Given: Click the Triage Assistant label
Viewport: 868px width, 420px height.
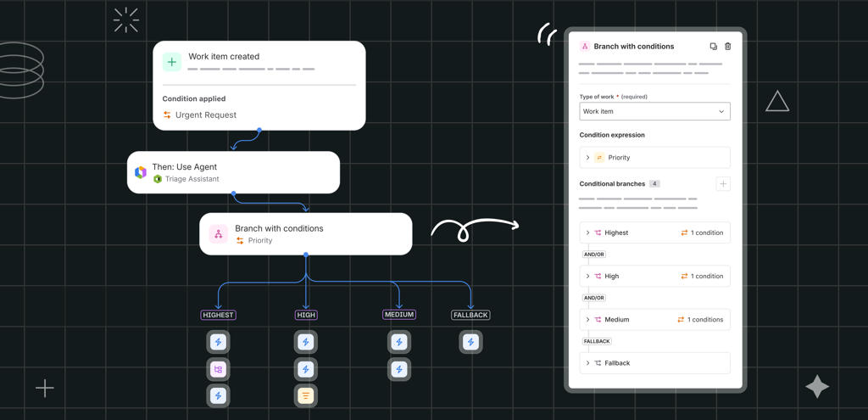Looking at the screenshot, I should tap(192, 179).
